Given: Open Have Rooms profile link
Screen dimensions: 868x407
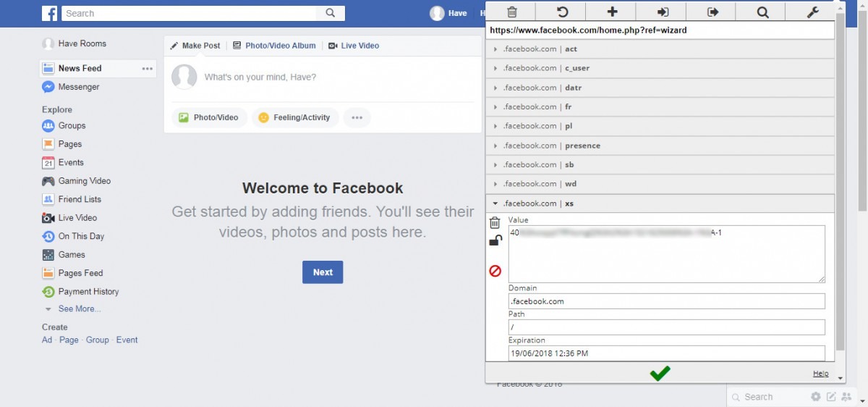Looking at the screenshot, I should 74,43.
